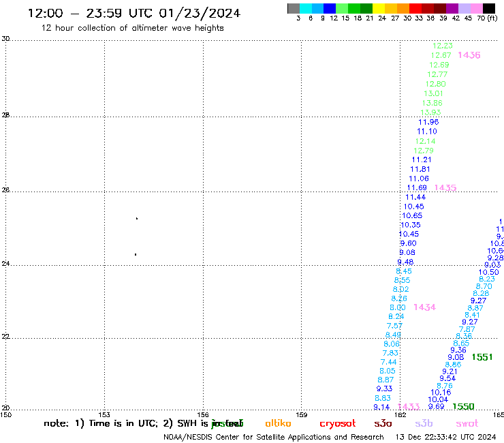Screen dimensions: 504x443
Task: Click the wave height value 13.86
Action: [x=432, y=104]
